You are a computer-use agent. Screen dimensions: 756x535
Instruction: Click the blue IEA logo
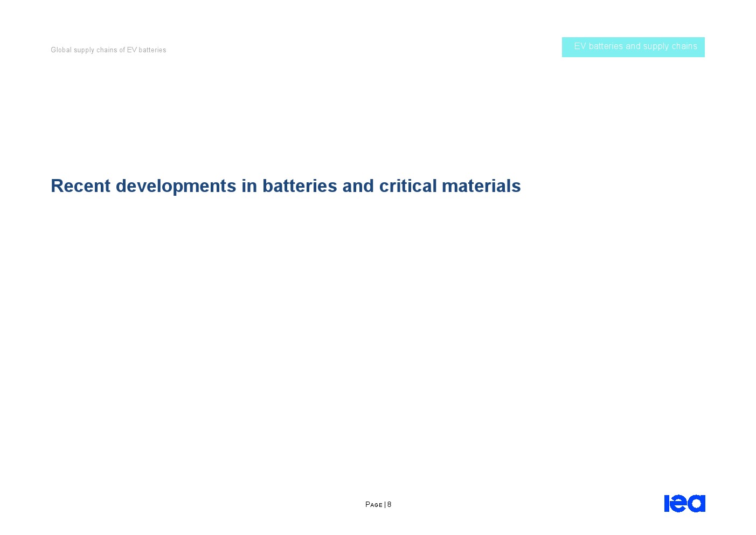pos(684,503)
